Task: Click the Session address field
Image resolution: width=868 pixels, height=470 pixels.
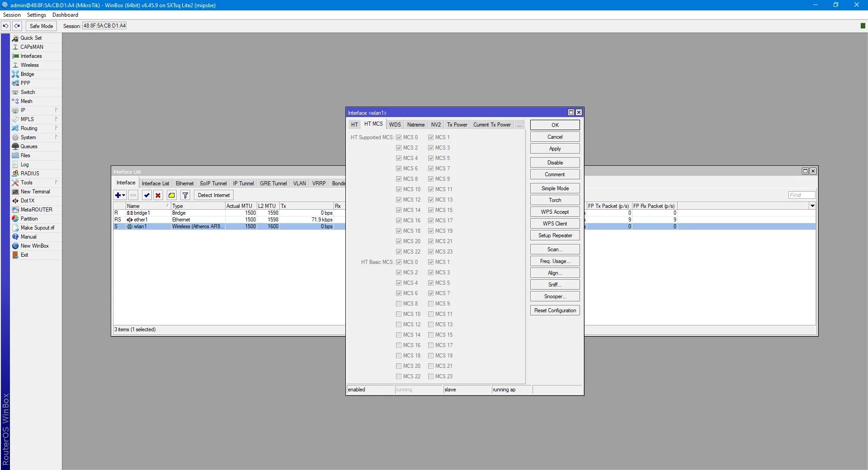Action: [104, 26]
